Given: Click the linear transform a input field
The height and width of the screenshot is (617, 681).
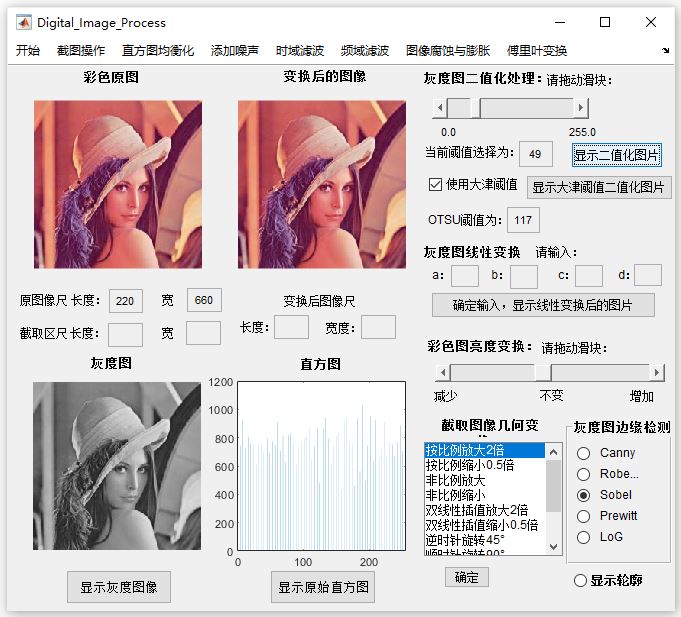Looking at the screenshot, I should [465, 276].
